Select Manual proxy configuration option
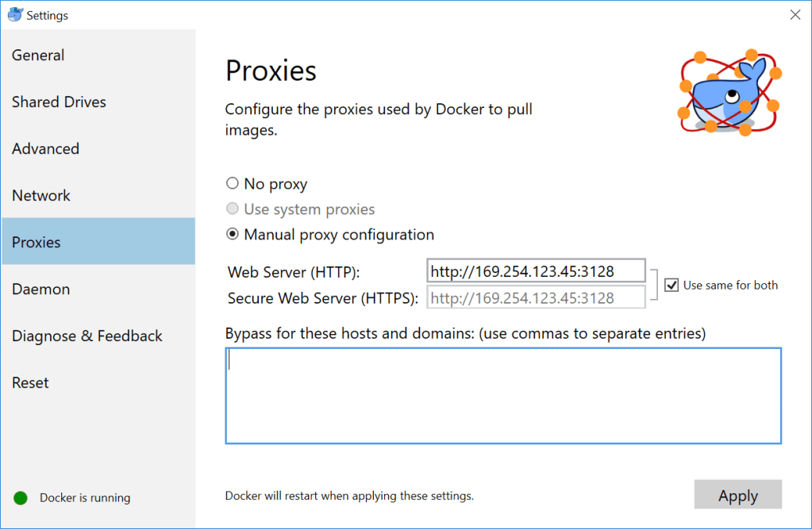Viewport: 812px width, 529px height. click(x=232, y=234)
